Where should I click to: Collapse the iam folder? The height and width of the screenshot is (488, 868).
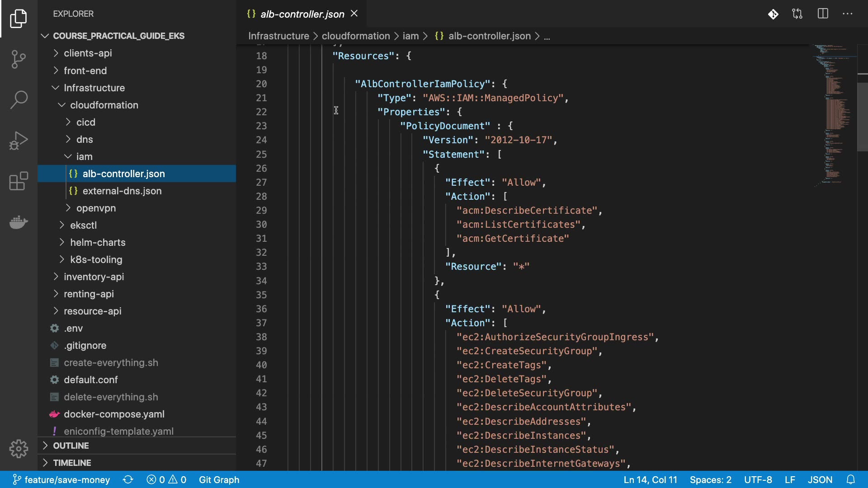[84, 157]
